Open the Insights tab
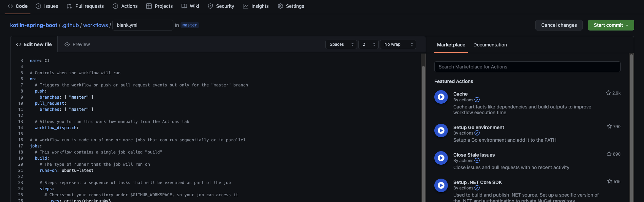This screenshot has width=644, height=202. [x=256, y=6]
